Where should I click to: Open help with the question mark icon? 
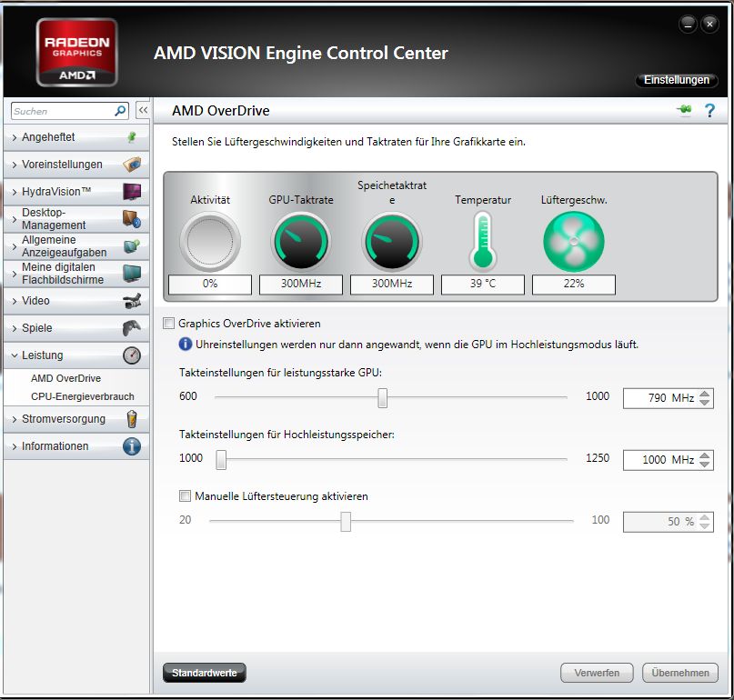[709, 110]
